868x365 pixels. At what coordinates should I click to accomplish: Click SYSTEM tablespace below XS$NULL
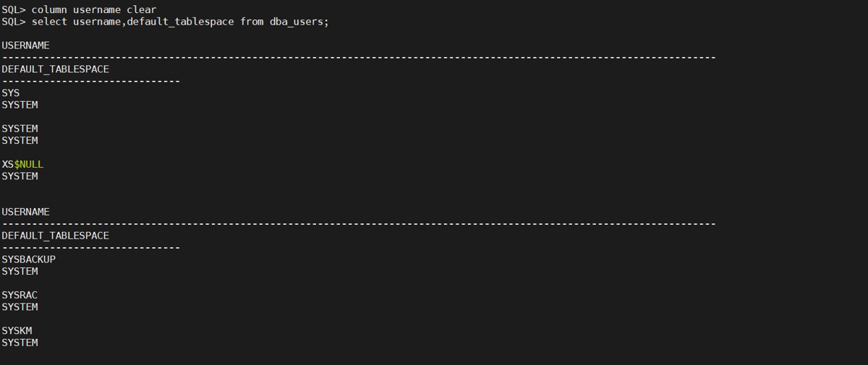click(20, 176)
